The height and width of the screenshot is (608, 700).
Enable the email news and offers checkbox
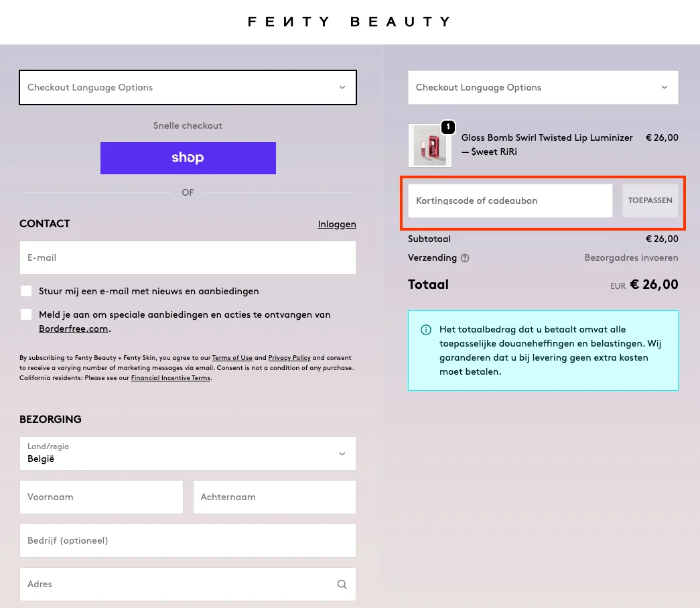(25, 291)
